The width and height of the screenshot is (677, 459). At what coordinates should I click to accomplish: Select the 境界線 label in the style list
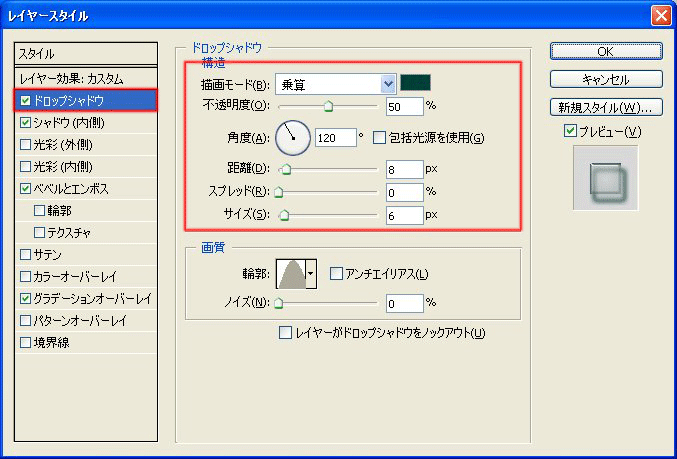pyautogui.click(x=51, y=342)
